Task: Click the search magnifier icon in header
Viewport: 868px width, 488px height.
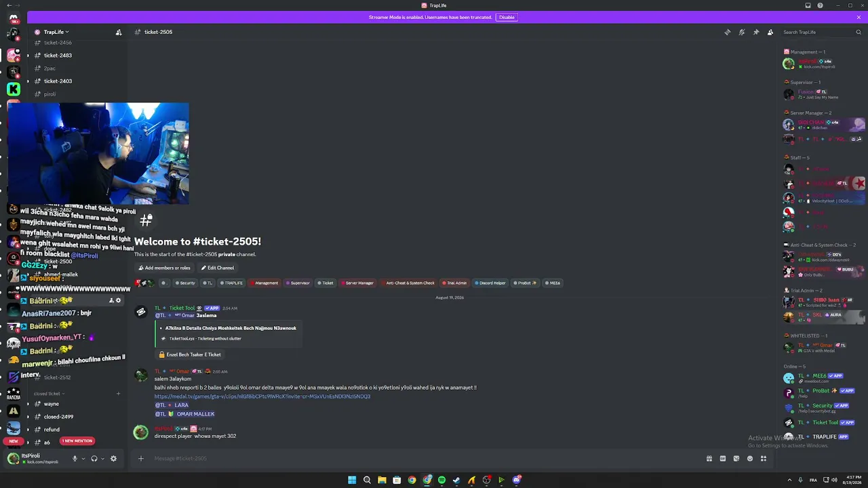Action: pos(859,32)
